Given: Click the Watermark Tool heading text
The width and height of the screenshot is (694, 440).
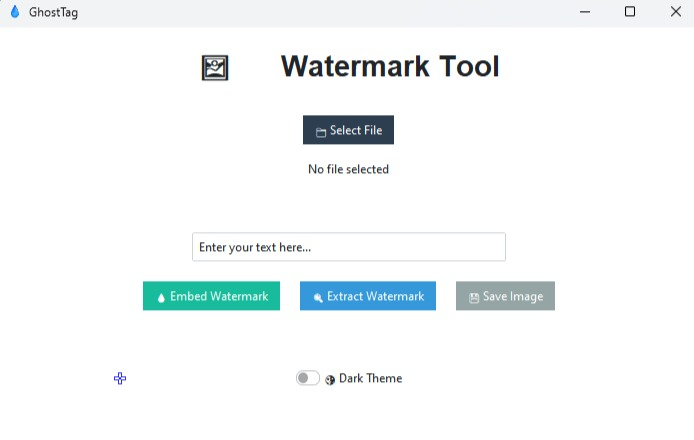Looking at the screenshot, I should point(390,67).
